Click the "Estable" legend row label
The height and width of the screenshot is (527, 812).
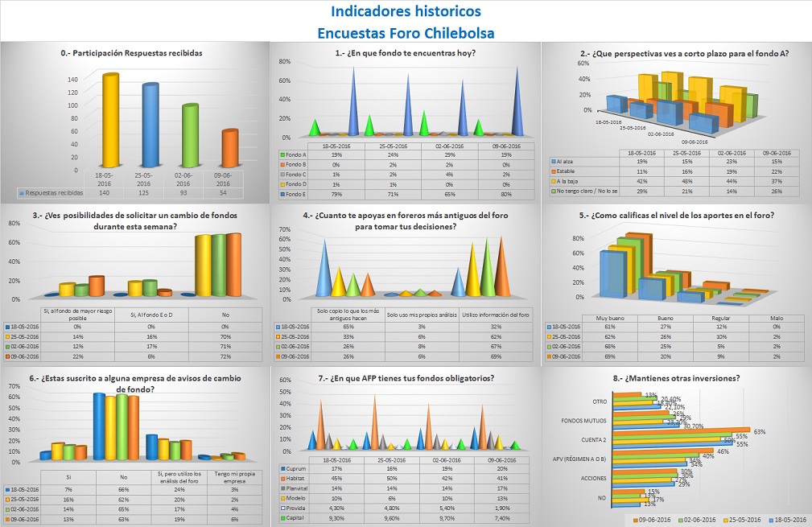[x=566, y=171]
